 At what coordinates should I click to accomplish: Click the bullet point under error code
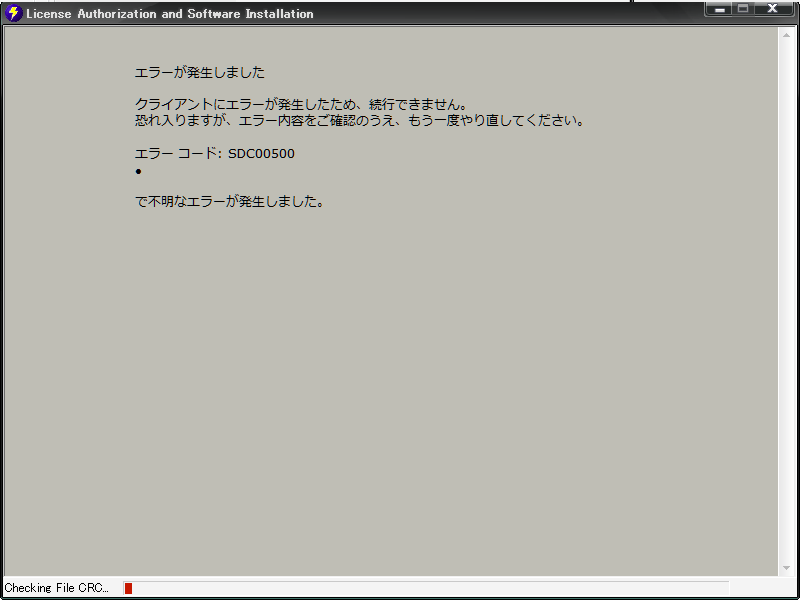click(138, 171)
